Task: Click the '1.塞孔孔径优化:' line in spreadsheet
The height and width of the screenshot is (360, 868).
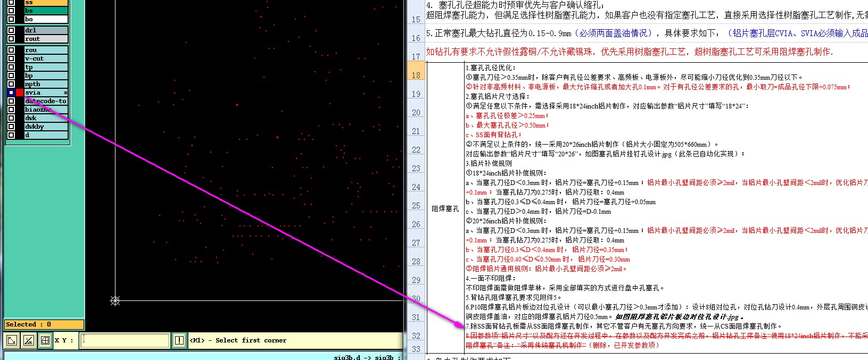Action: pos(491,68)
